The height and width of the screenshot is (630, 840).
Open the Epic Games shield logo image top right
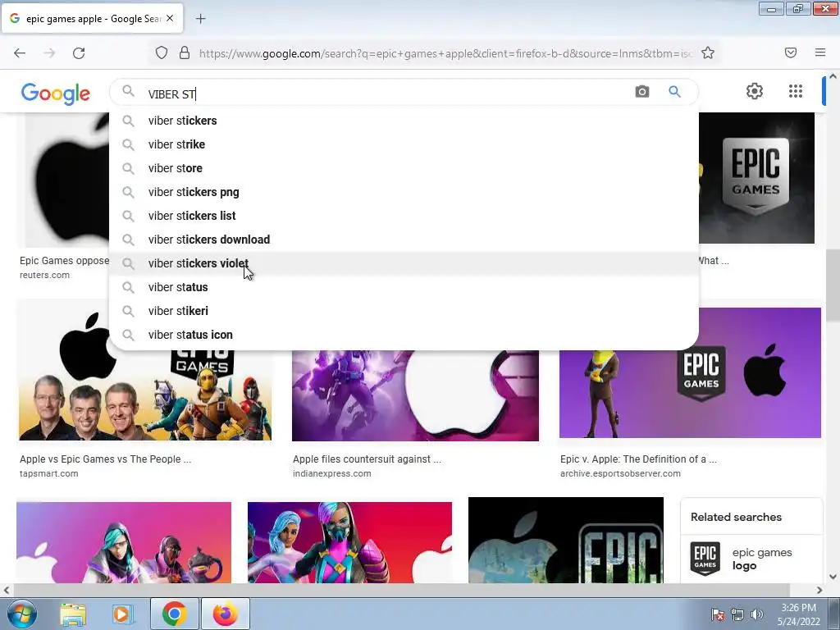click(756, 178)
